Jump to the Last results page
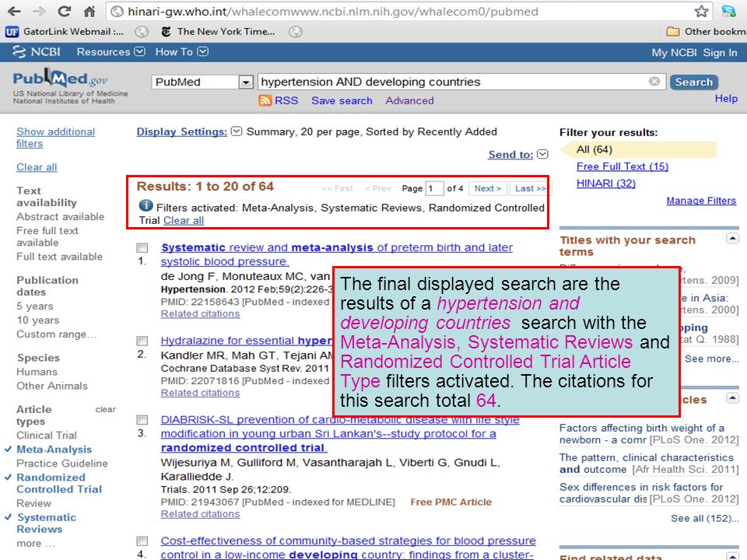This screenshot has width=747, height=560. 530,188
